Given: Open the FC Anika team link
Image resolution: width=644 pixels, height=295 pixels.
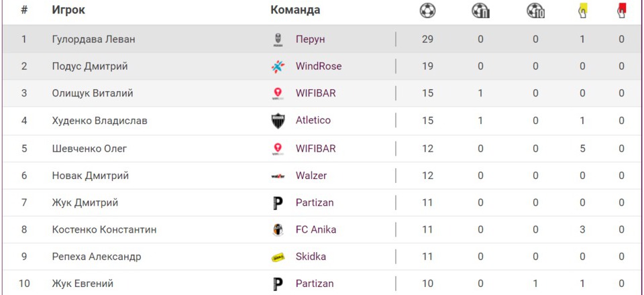Looking at the screenshot, I should click(x=316, y=229).
